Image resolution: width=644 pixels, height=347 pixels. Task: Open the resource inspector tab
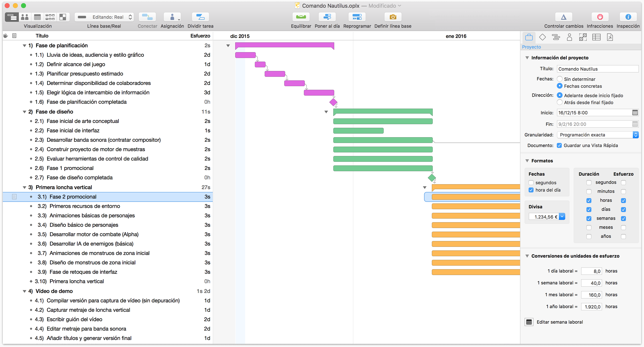pos(569,37)
